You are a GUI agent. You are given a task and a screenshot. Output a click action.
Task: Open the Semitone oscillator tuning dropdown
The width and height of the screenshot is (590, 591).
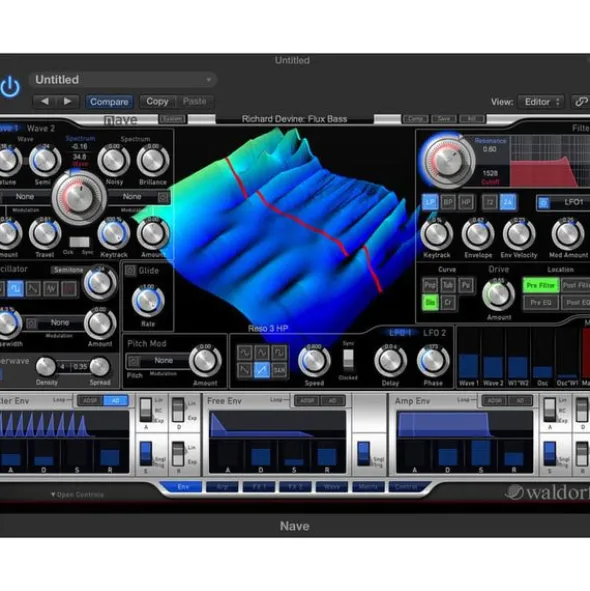click(68, 270)
